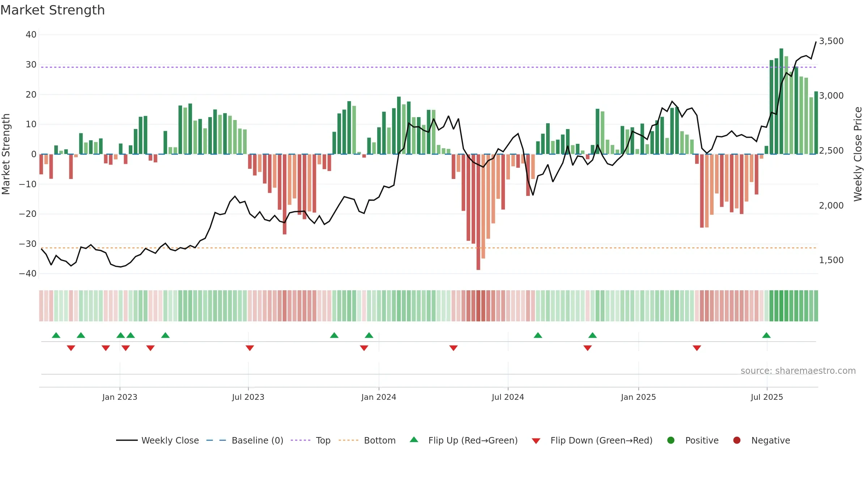Click the source: sharemaestro.com text

point(798,371)
